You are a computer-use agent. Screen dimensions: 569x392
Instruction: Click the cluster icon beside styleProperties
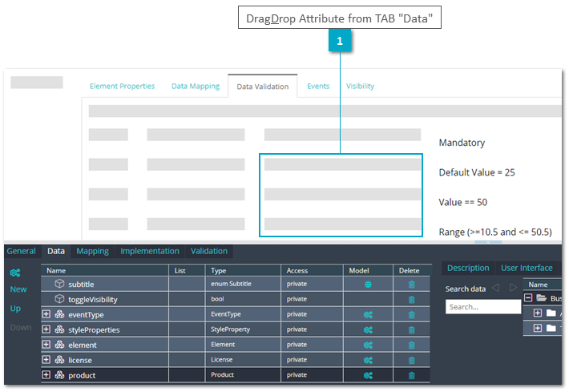59,329
